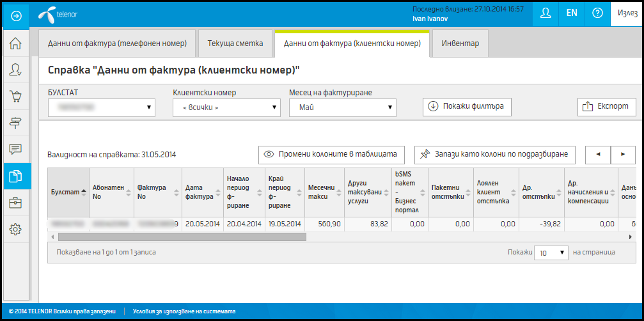Select Данни от фактура (клиентски номер) tab
The width and height of the screenshot is (644, 321).
pyautogui.click(x=352, y=43)
